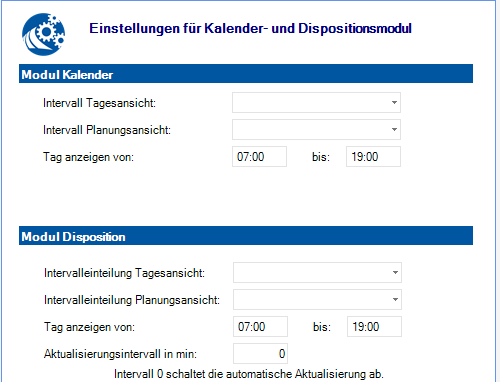Click the Aktualisierungsintervall in min label
Screen dimensions: 500x382
click(x=120, y=354)
